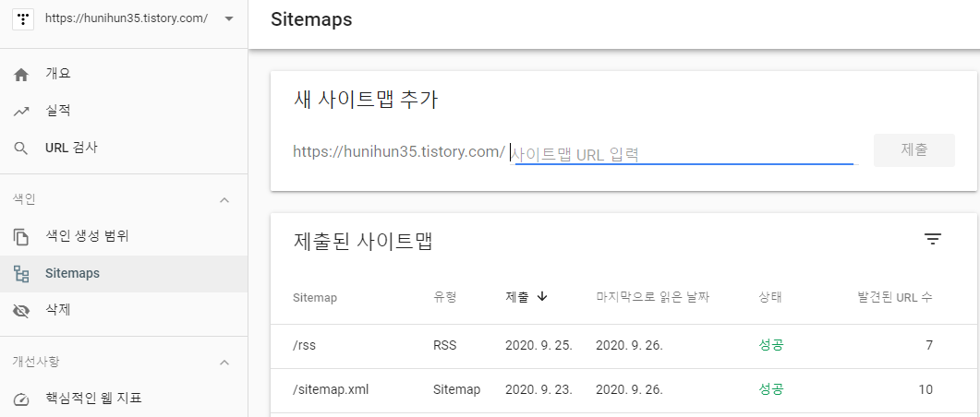
Task: Click 성공 status in the /sitemap.xml row
Action: (x=770, y=390)
